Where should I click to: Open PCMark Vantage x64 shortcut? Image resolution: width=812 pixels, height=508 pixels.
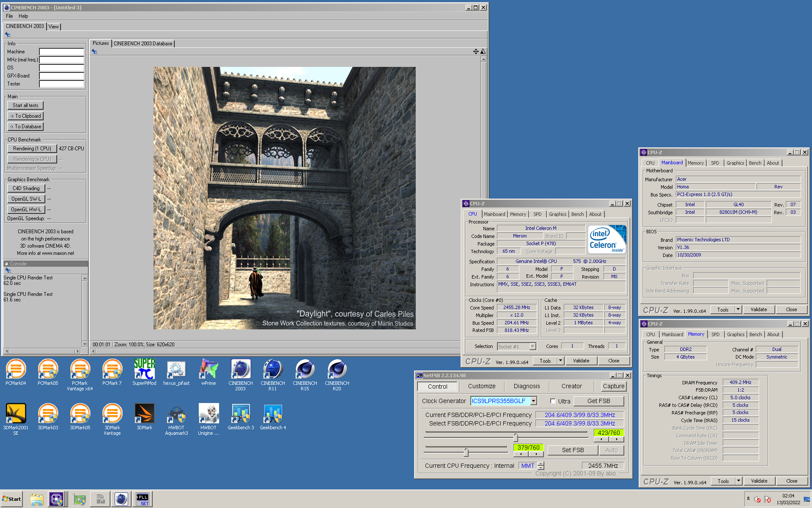click(x=80, y=375)
